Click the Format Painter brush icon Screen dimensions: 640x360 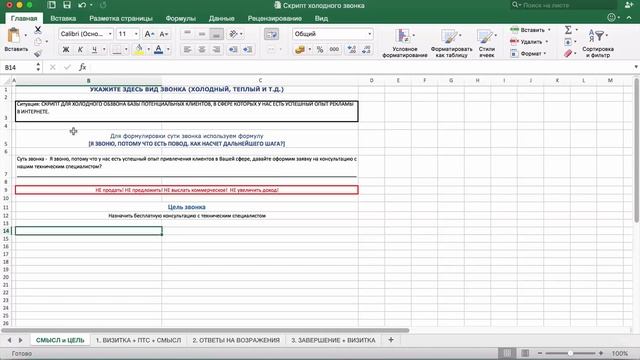point(38,53)
